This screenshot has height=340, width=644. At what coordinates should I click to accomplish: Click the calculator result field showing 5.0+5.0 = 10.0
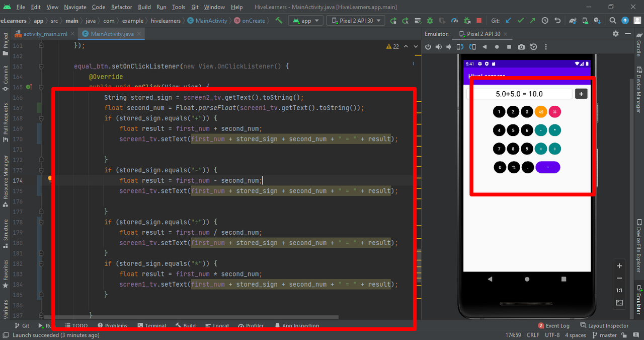pos(519,94)
